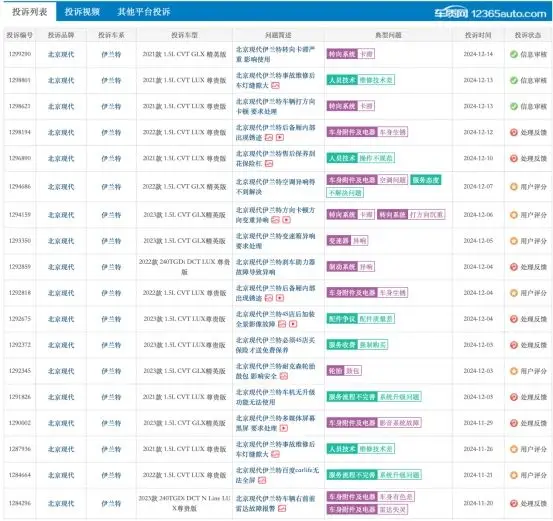This screenshot has width=553, height=521.
Task: Click 北京现代 brand link in 2024-12-14 row
Action: [61, 54]
